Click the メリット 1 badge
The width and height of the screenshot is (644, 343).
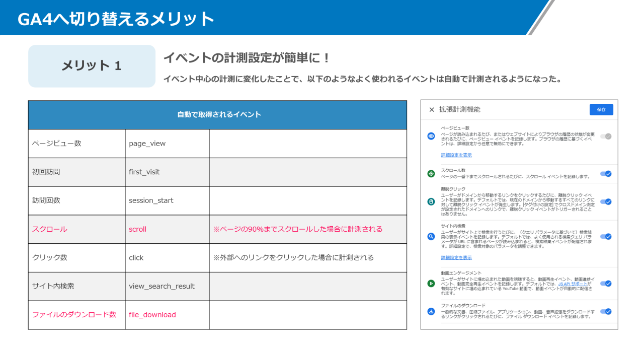click(91, 66)
